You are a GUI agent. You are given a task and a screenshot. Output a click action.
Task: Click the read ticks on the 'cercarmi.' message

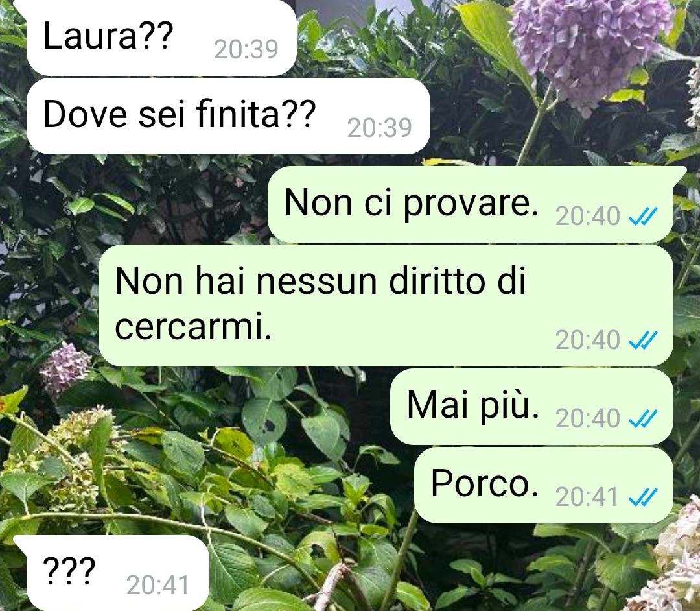point(642,341)
